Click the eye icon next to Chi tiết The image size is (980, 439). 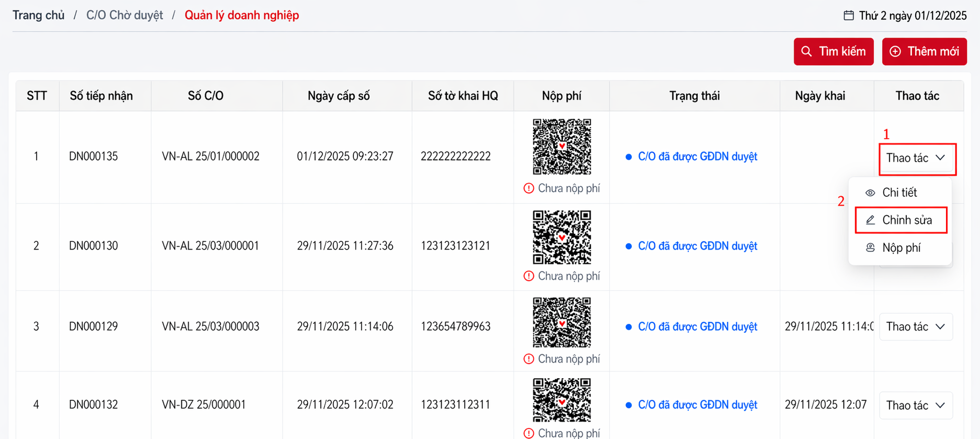[x=870, y=193]
